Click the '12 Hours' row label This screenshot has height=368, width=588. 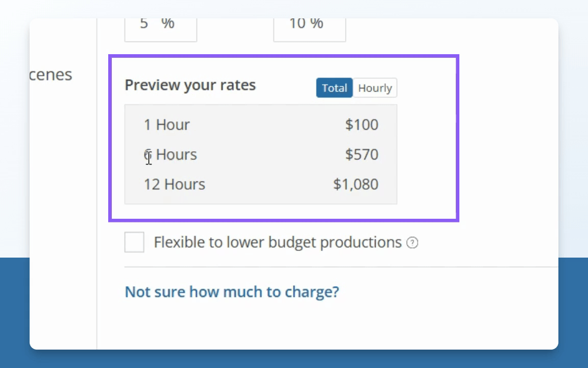point(174,184)
